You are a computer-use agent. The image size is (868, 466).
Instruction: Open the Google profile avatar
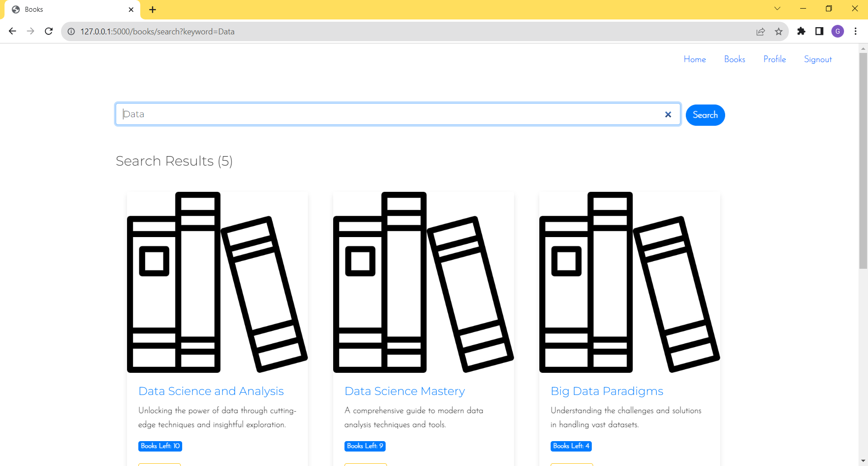[838, 31]
